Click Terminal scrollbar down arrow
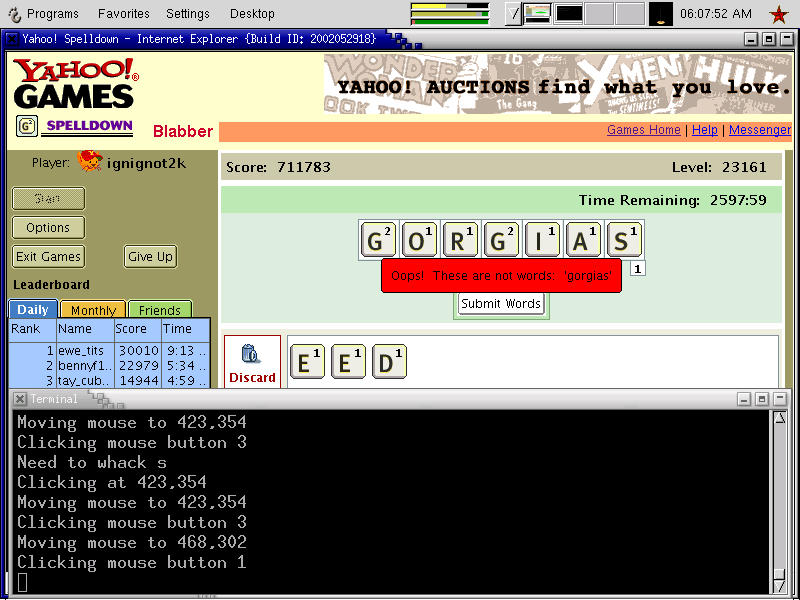The width and height of the screenshot is (800, 600). [780, 587]
